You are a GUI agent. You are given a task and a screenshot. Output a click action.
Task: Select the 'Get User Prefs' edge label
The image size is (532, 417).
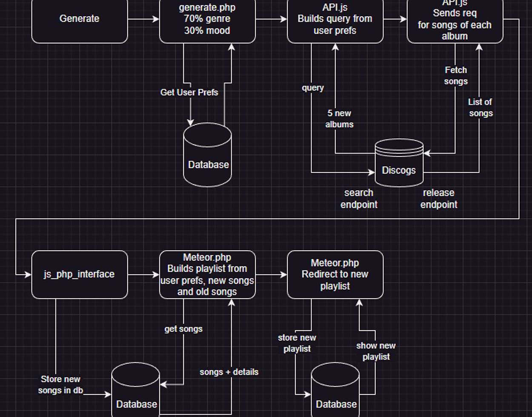pyautogui.click(x=189, y=92)
